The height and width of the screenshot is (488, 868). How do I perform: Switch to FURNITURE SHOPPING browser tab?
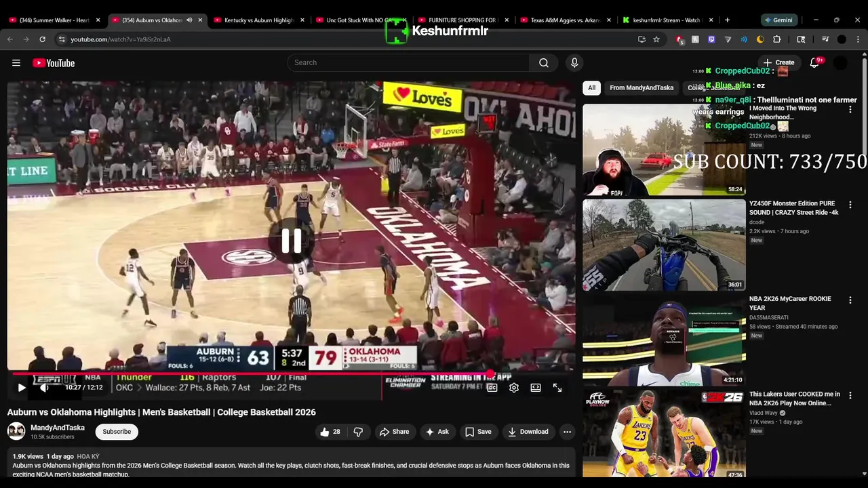pyautogui.click(x=462, y=20)
